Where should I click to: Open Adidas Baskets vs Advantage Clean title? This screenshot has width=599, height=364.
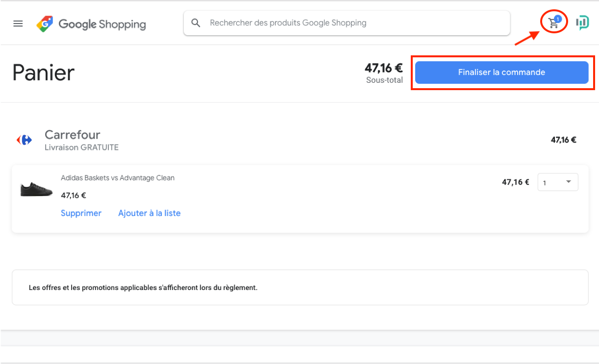(x=118, y=178)
